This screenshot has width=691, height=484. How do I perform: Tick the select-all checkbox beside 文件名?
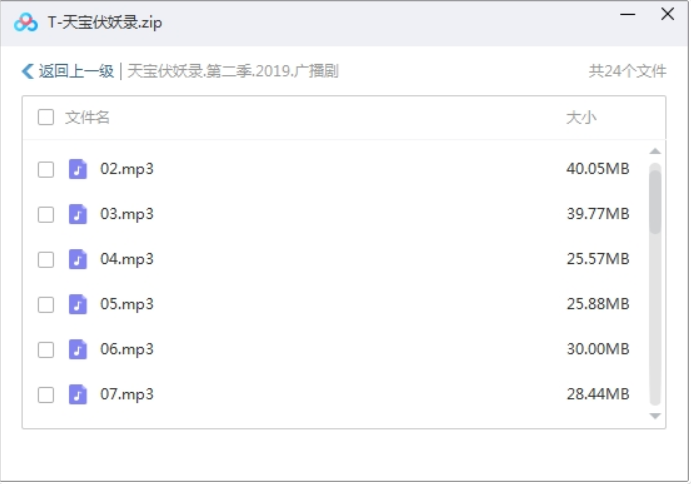coord(46,117)
